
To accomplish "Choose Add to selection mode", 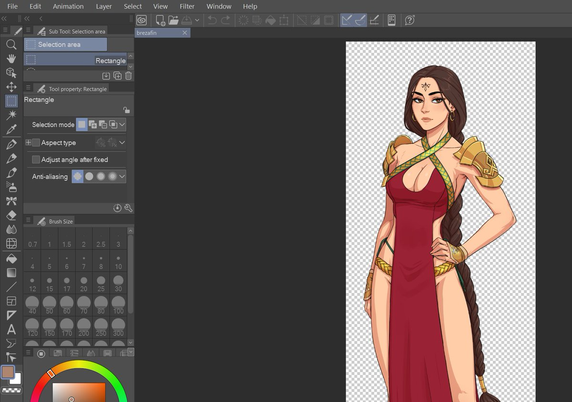I will [93, 125].
